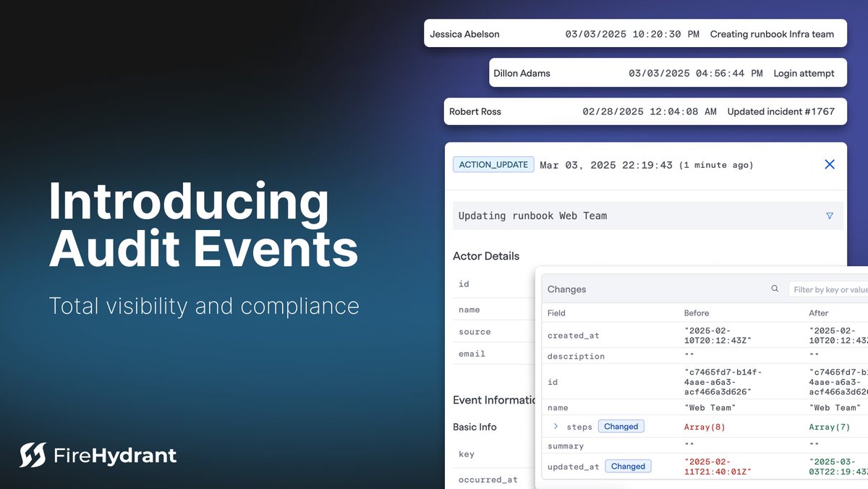This screenshot has width=868, height=489.
Task: Open Dillon Adams login attempt row
Action: point(668,72)
